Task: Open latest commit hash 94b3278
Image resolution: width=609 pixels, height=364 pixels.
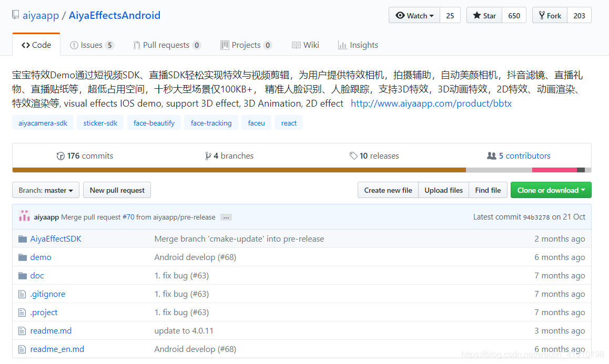Action: coord(536,217)
